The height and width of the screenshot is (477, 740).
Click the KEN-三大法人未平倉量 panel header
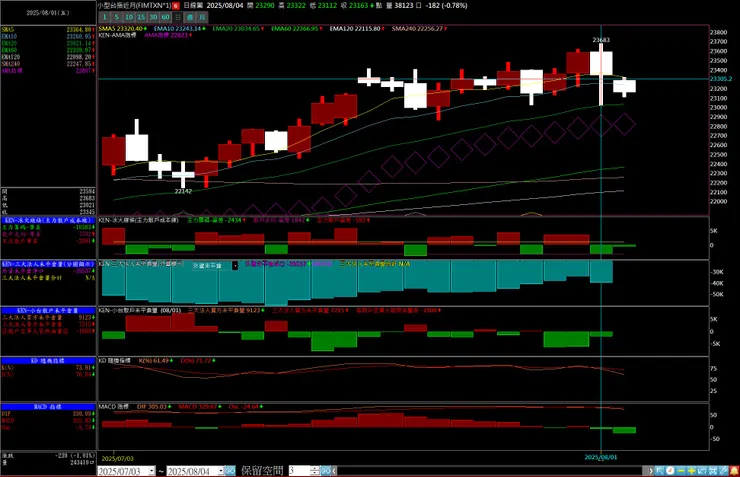(x=48, y=264)
